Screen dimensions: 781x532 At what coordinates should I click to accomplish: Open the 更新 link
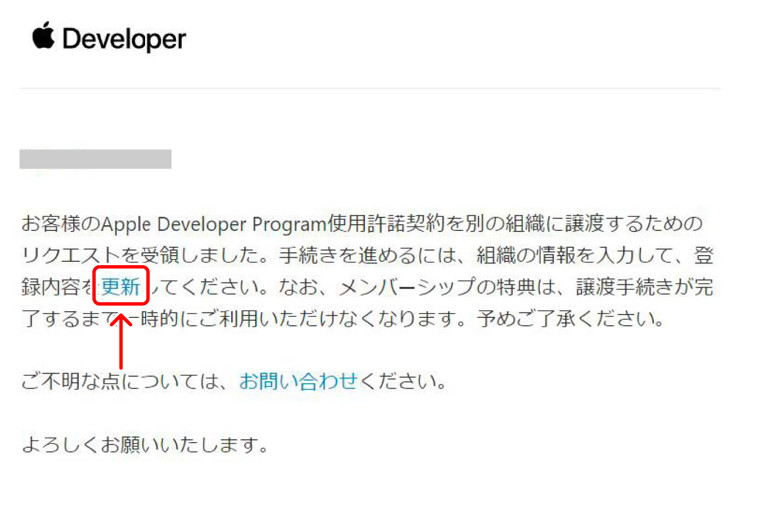pyautogui.click(x=120, y=287)
